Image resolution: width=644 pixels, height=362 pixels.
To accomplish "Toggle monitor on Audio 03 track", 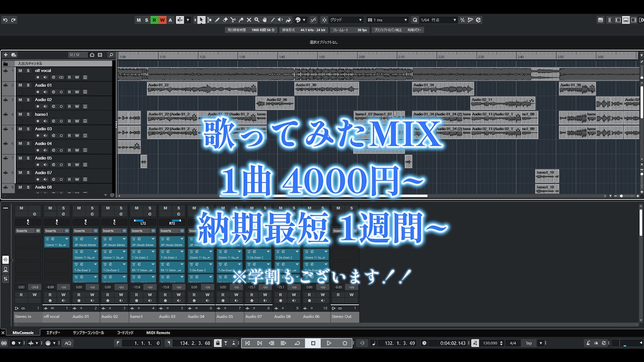I will pos(45,136).
